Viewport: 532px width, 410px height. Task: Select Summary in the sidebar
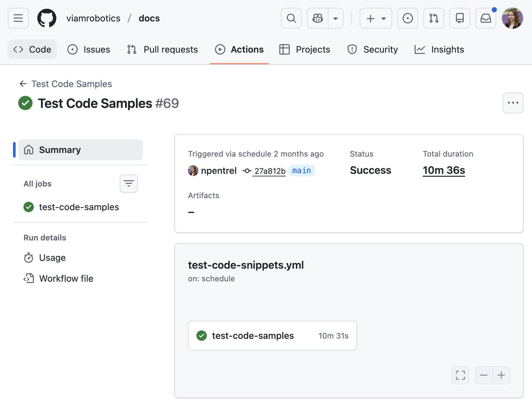tap(81, 150)
